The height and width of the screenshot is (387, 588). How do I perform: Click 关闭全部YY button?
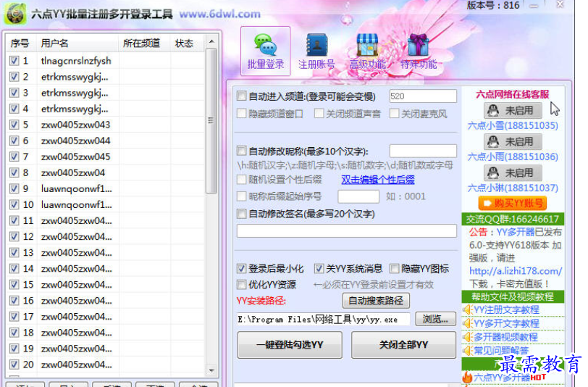(x=403, y=344)
